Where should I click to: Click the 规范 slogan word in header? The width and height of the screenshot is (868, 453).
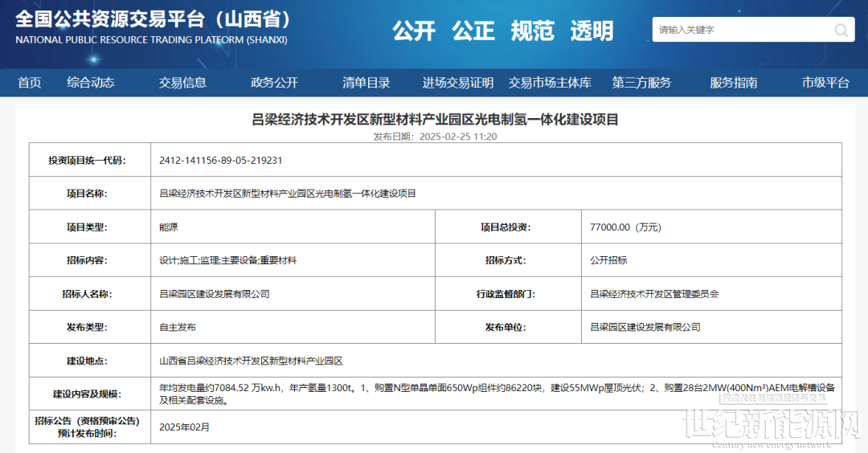pos(533,31)
